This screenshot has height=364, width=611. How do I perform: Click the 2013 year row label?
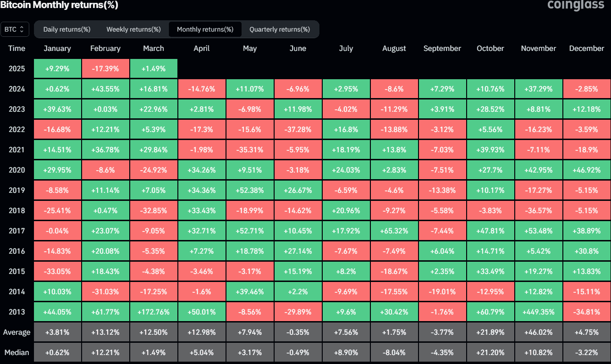(x=17, y=311)
